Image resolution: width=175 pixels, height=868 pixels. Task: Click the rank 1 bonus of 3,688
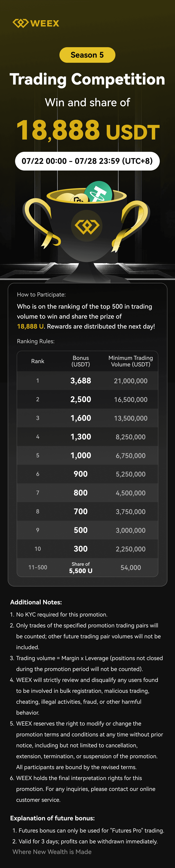[81, 381]
